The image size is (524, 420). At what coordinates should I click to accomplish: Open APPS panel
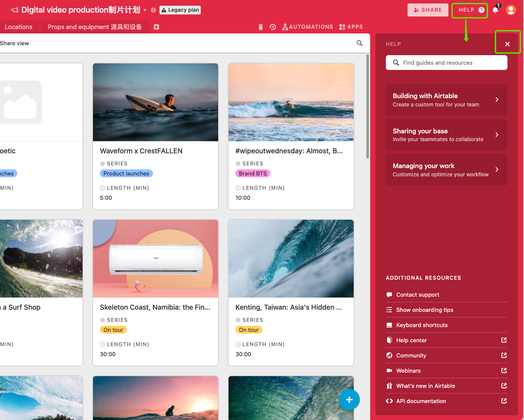351,27
